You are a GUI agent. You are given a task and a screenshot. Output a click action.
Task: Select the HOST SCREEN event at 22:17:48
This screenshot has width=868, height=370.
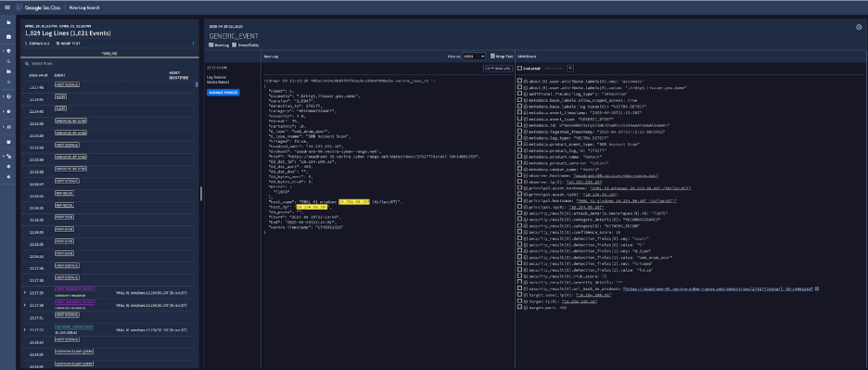tap(67, 84)
